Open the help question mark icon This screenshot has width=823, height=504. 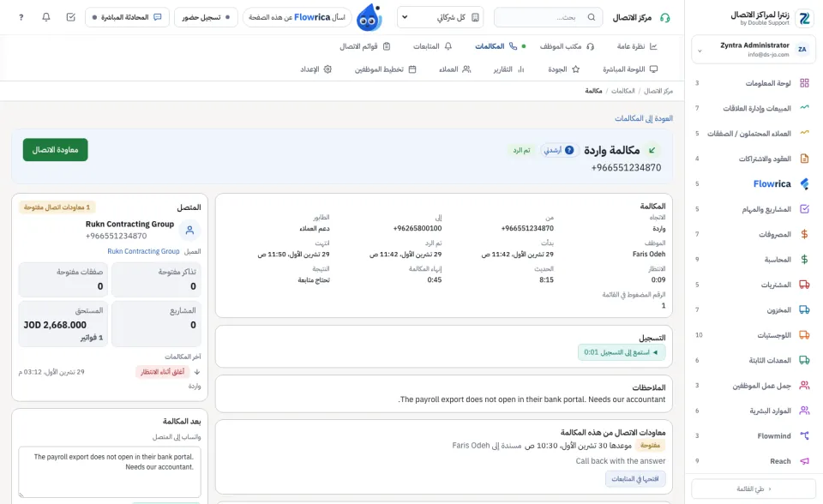pos(21,17)
